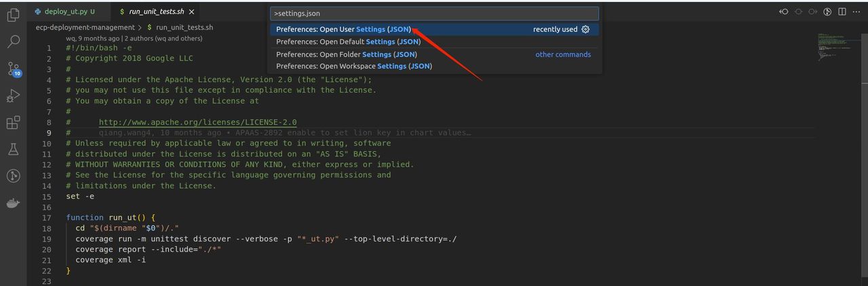Viewport: 868px width, 286px height.
Task: Switch to the deploy_ut.py tab
Action: [x=64, y=12]
